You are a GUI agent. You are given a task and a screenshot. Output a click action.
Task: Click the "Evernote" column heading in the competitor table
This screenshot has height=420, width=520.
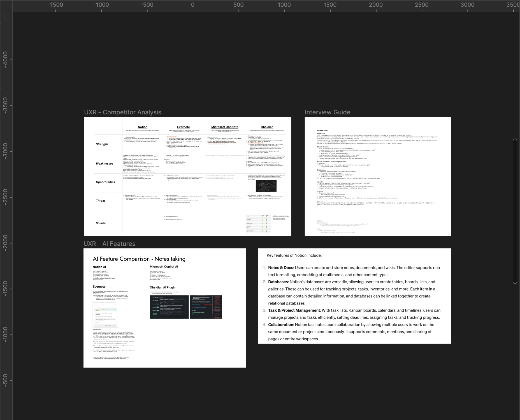184,127
